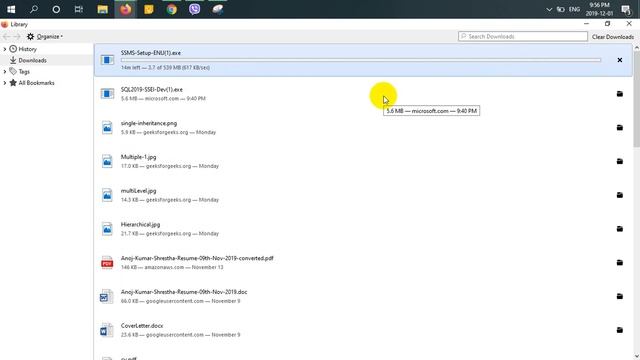Show the Resume-09th-Nov-2019.doc file in its folder
640x360 pixels.
(x=620, y=296)
